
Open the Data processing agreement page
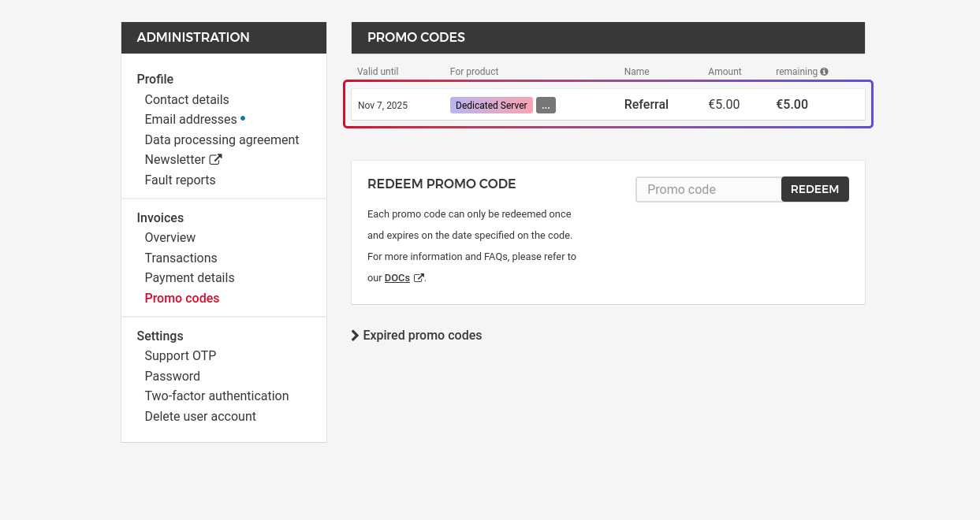point(222,139)
